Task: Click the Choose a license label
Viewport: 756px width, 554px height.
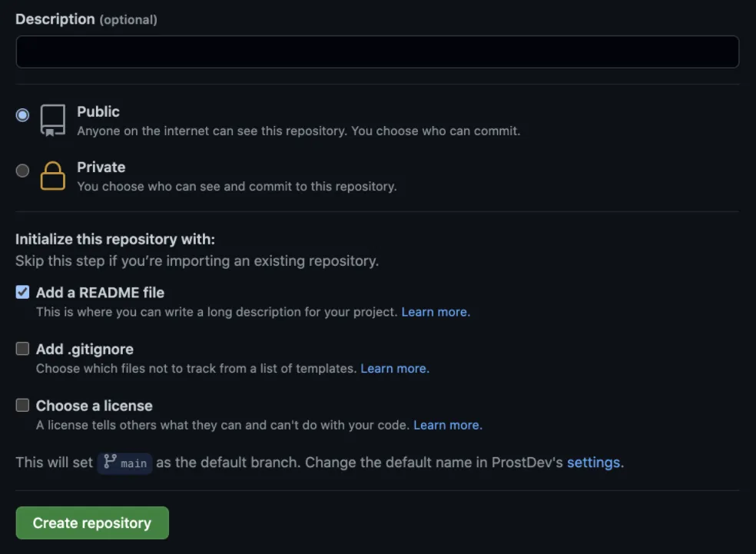Action: coord(94,406)
